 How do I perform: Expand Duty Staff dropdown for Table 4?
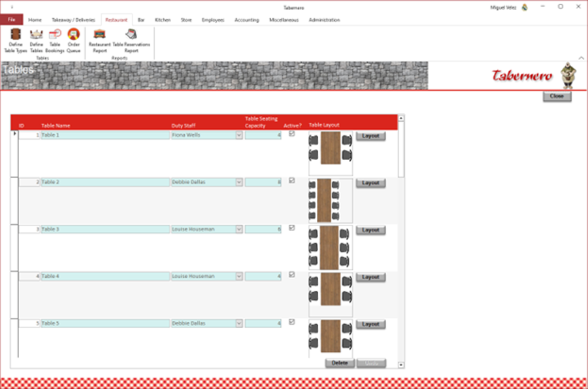[239, 277]
